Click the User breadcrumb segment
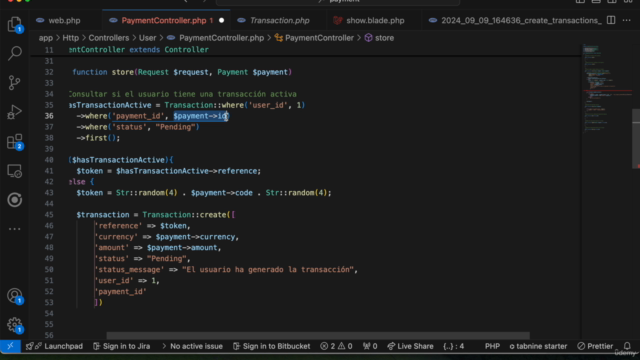640x360 pixels. [147, 38]
